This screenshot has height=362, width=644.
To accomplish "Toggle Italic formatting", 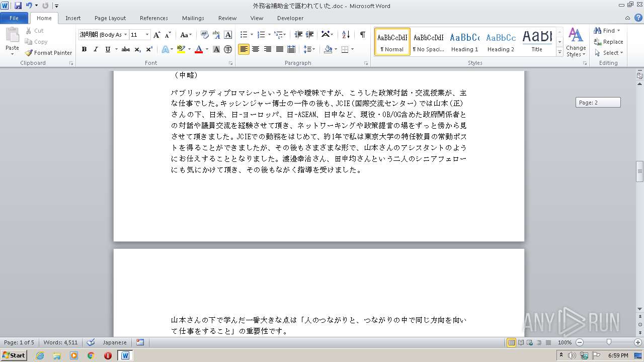I will point(96,49).
